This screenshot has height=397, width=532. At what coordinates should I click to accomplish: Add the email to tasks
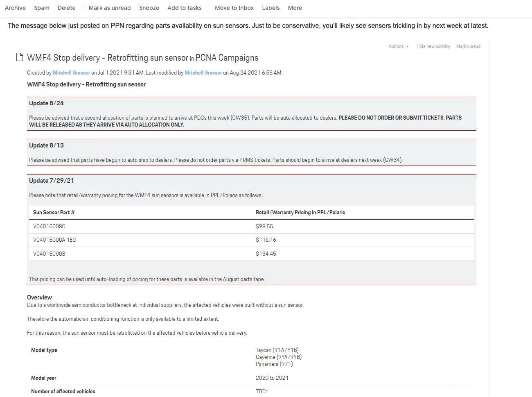point(185,8)
